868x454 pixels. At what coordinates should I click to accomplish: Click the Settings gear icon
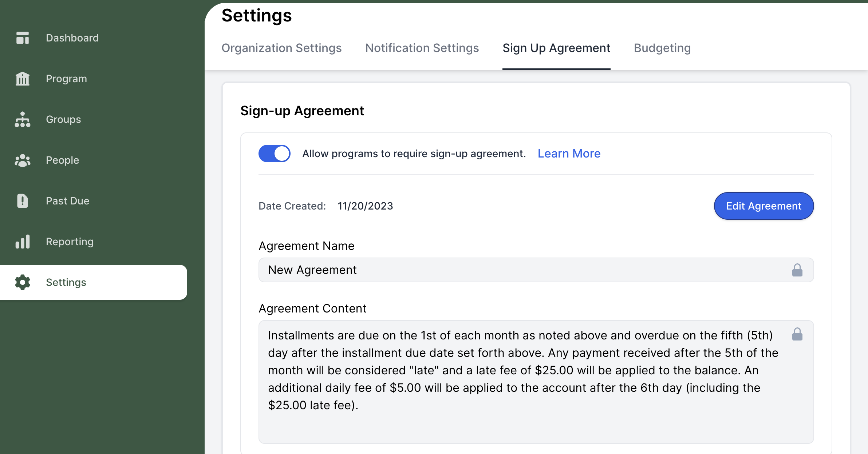coord(23,282)
